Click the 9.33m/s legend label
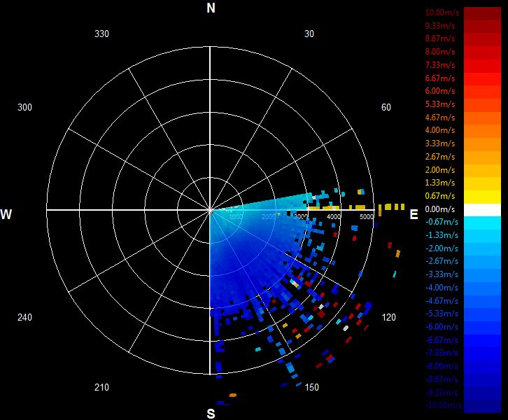 [440, 26]
